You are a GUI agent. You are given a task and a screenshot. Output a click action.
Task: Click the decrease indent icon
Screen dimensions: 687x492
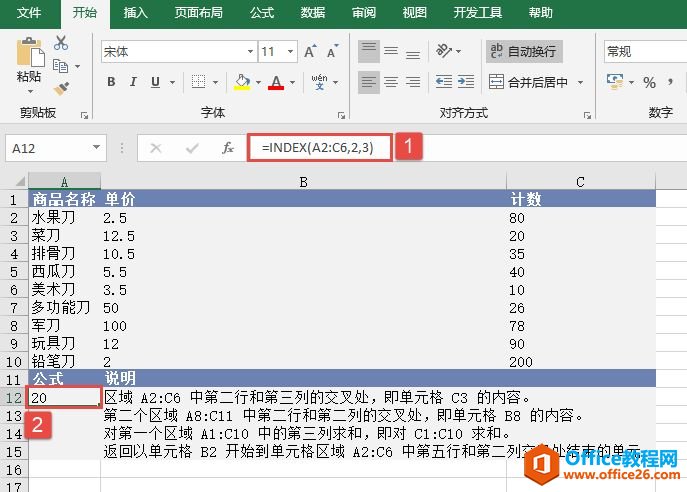click(x=444, y=81)
